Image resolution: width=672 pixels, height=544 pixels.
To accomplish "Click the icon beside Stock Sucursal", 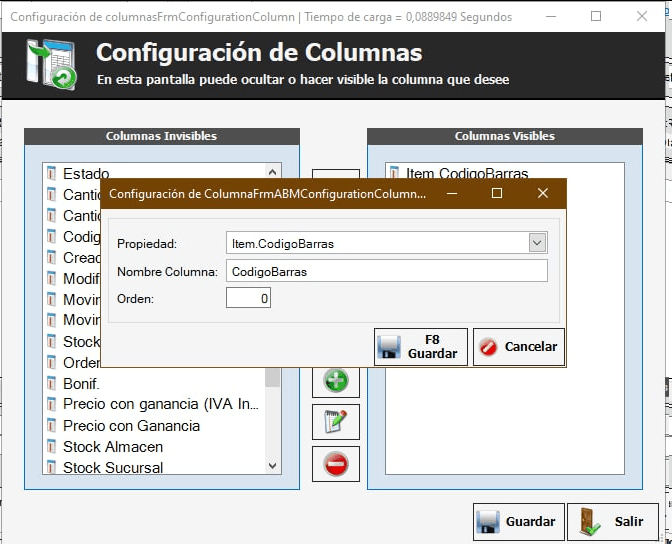I will pos(52,467).
